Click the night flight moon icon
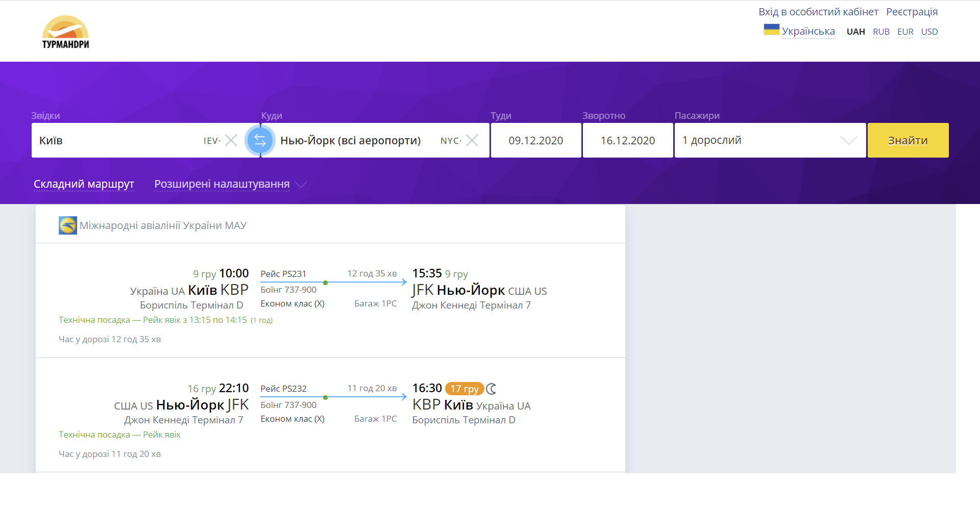This screenshot has width=980, height=510. (491, 389)
